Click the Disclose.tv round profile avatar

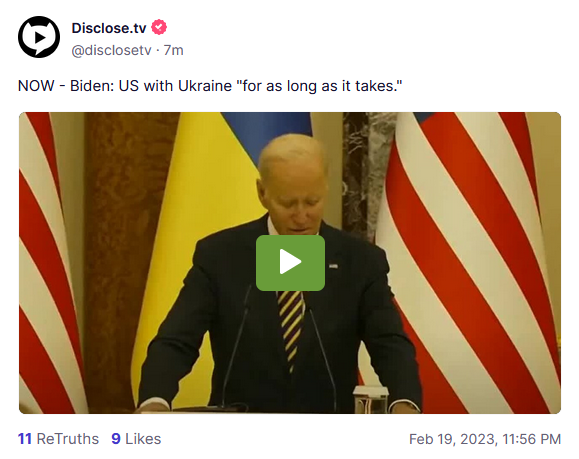pos(39,37)
